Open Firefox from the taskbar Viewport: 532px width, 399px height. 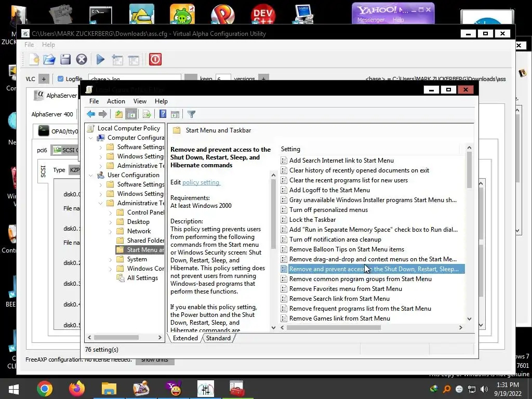[77, 389]
